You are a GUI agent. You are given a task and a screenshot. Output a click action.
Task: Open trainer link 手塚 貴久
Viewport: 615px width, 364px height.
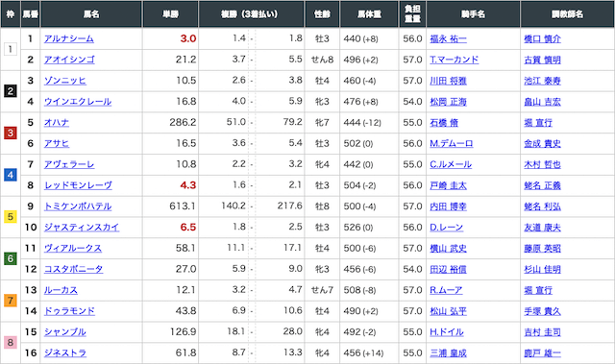tap(542, 311)
